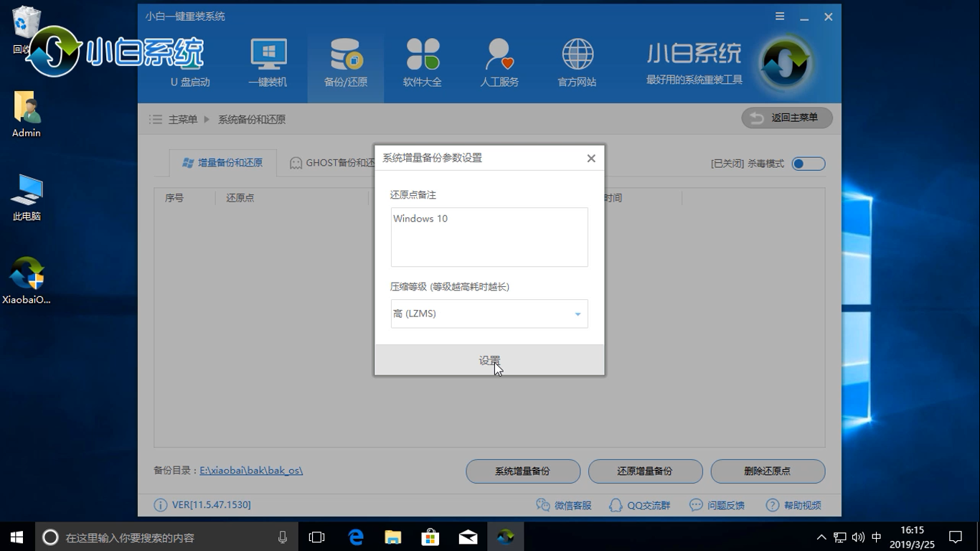The width and height of the screenshot is (980, 551).
Task: Open the U盘启动 tool
Action: point(189,62)
